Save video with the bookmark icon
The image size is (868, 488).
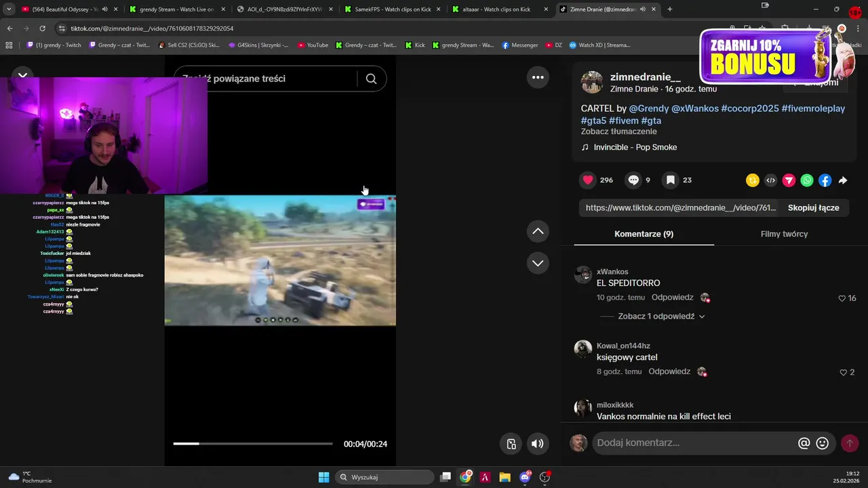(x=670, y=180)
